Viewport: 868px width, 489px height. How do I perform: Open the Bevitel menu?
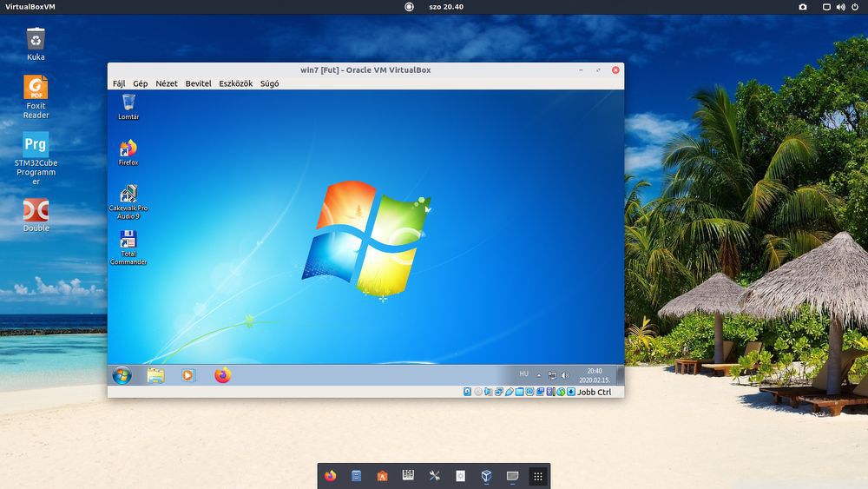tap(198, 83)
